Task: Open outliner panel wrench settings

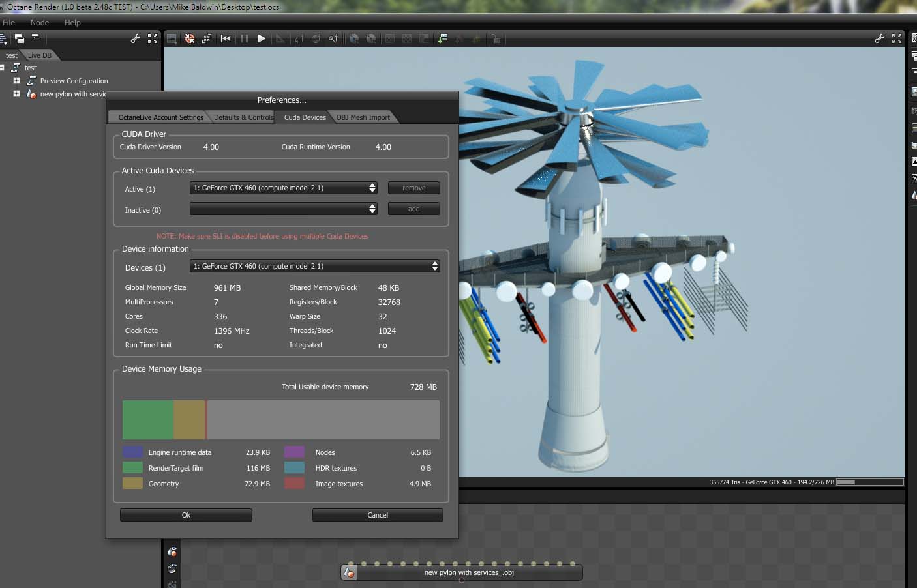Action: click(x=136, y=38)
